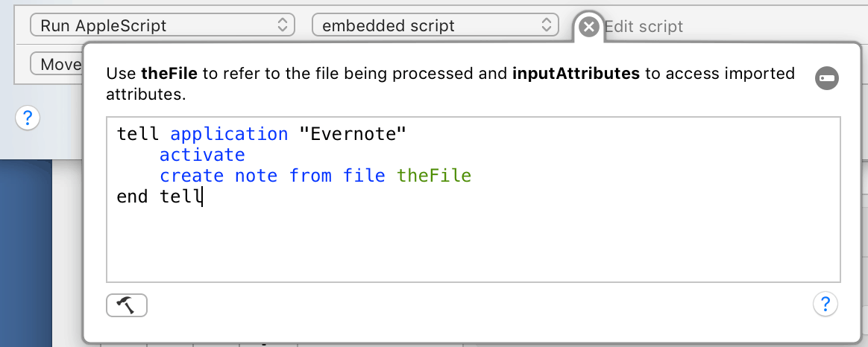Image resolution: width=868 pixels, height=347 pixels.
Task: Close the Edit script popover
Action: 590,26
